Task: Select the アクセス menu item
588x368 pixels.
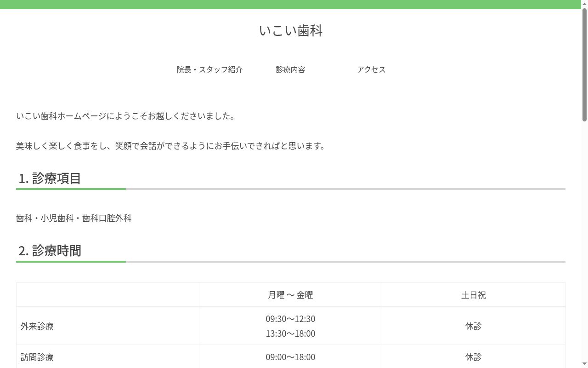Action: pos(372,69)
